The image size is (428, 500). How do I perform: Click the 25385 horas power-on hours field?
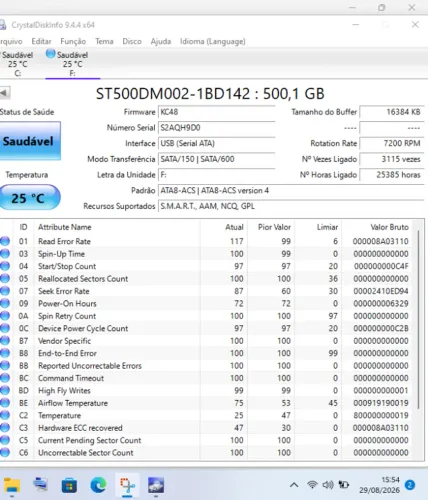click(392, 175)
